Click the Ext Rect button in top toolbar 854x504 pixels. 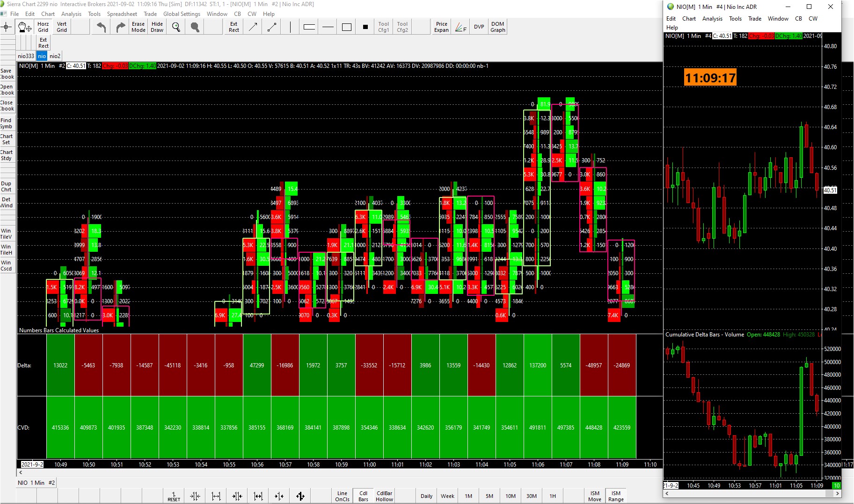click(234, 27)
